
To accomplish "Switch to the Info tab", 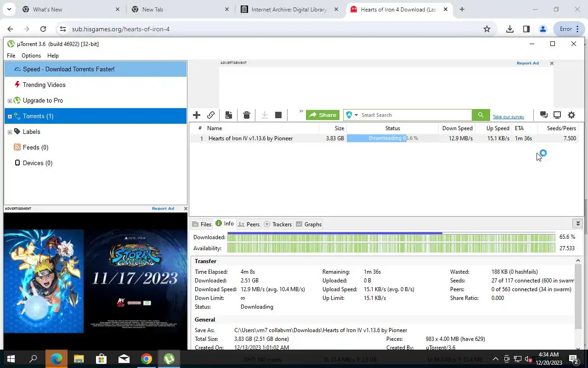I will point(225,224).
